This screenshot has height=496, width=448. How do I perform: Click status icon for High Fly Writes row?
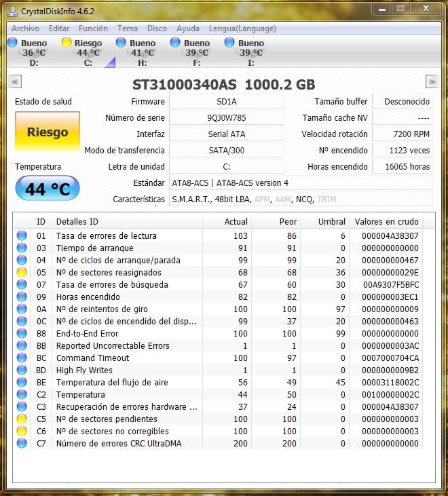(x=22, y=370)
